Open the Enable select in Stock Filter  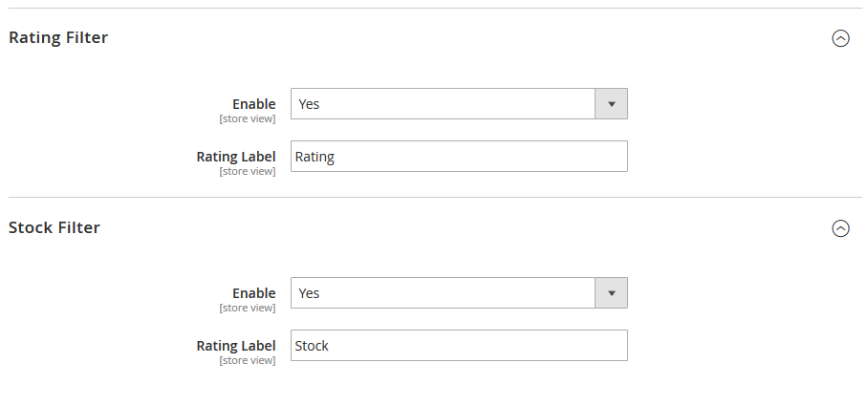443,293
